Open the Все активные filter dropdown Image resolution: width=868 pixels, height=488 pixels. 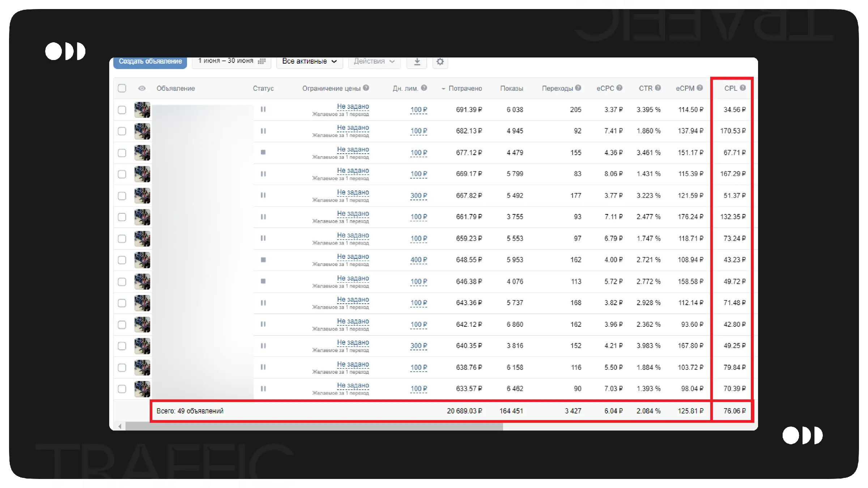click(x=309, y=61)
